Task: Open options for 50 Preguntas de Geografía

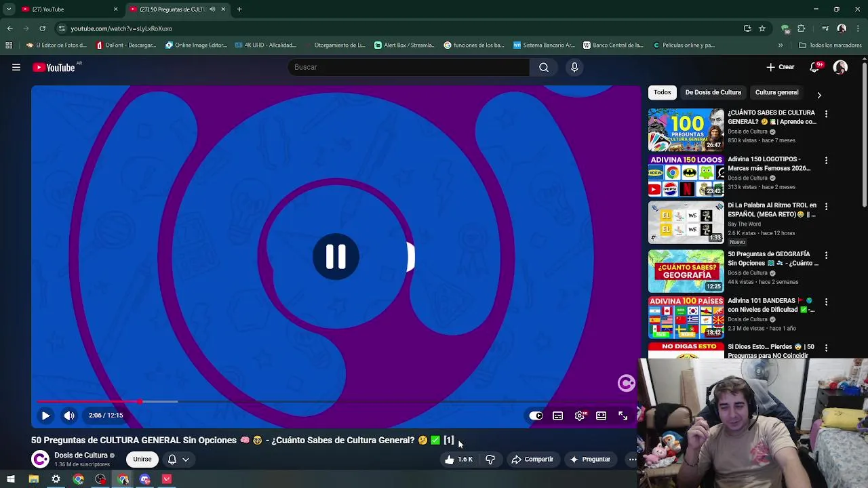Action: (826, 255)
